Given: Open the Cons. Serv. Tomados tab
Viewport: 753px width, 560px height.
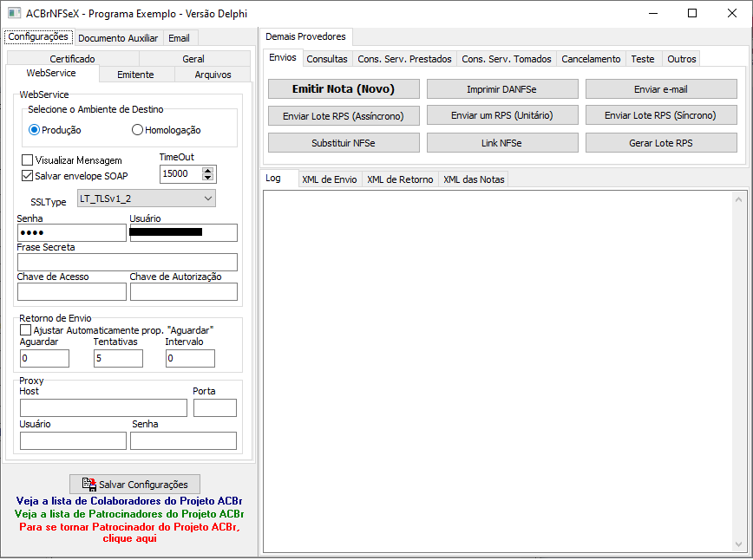Looking at the screenshot, I should (507, 59).
